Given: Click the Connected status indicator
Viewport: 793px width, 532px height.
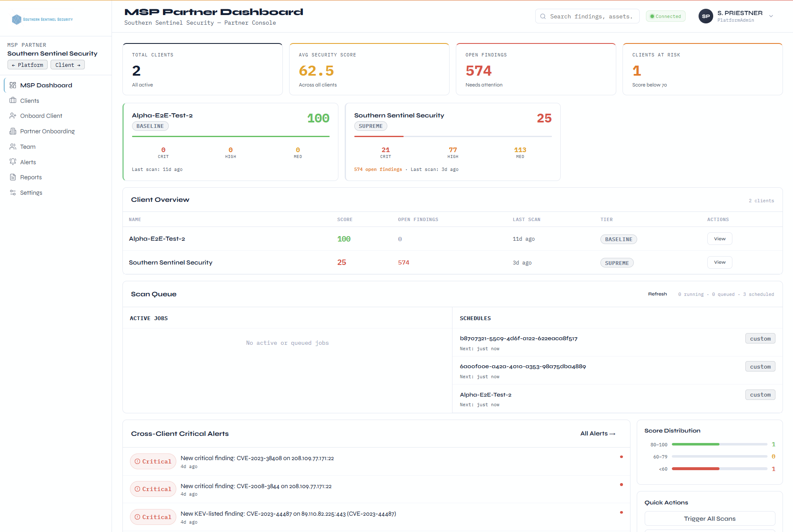Looking at the screenshot, I should click(666, 16).
